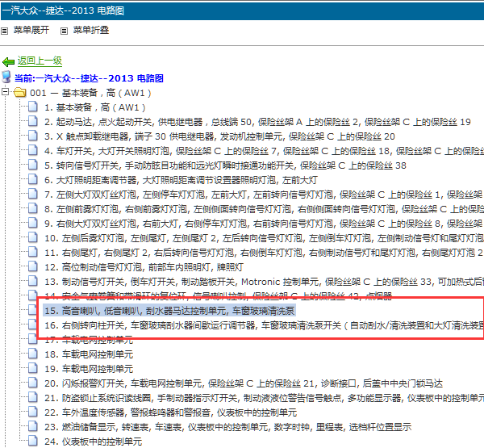Open item 13 制动信号灯开关
This screenshot has width=484, height=448.
(x=264, y=282)
